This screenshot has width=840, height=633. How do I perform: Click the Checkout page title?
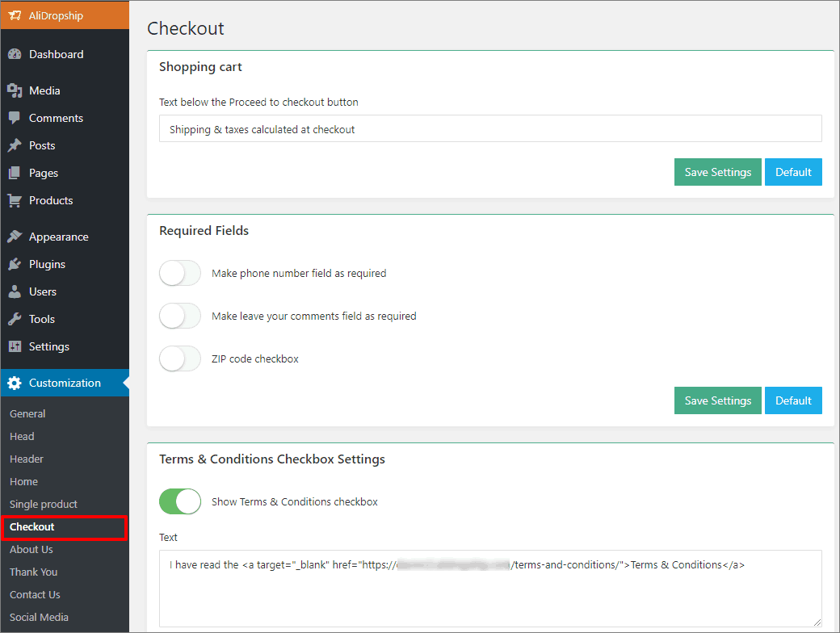[185, 28]
